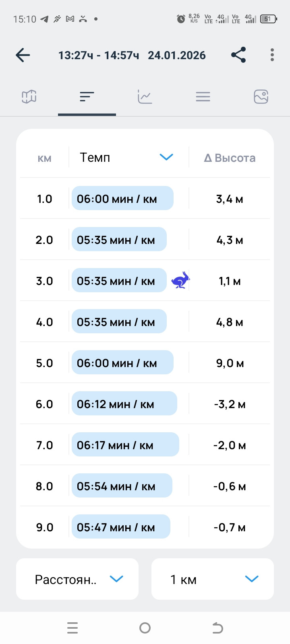
Task: Tap the Δ Высота column header
Action: (x=230, y=158)
